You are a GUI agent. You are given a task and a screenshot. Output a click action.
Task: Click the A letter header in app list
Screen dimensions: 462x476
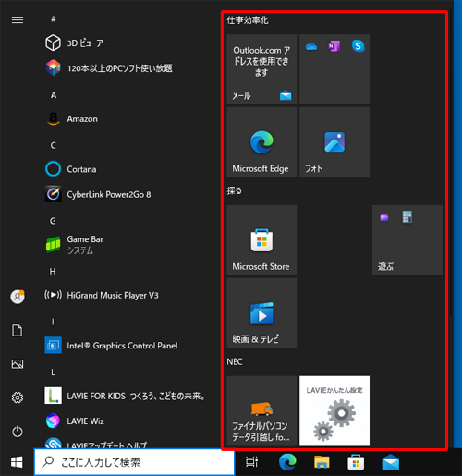(x=54, y=95)
